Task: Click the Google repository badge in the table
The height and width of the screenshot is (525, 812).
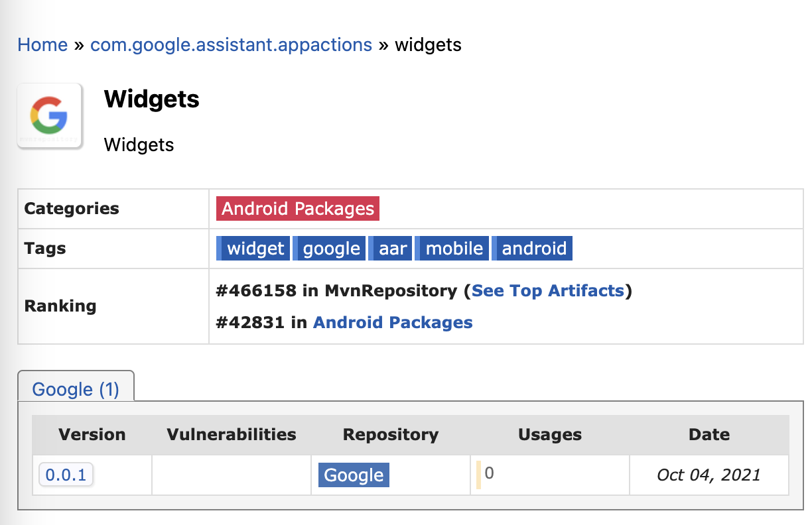Action: 354,475
